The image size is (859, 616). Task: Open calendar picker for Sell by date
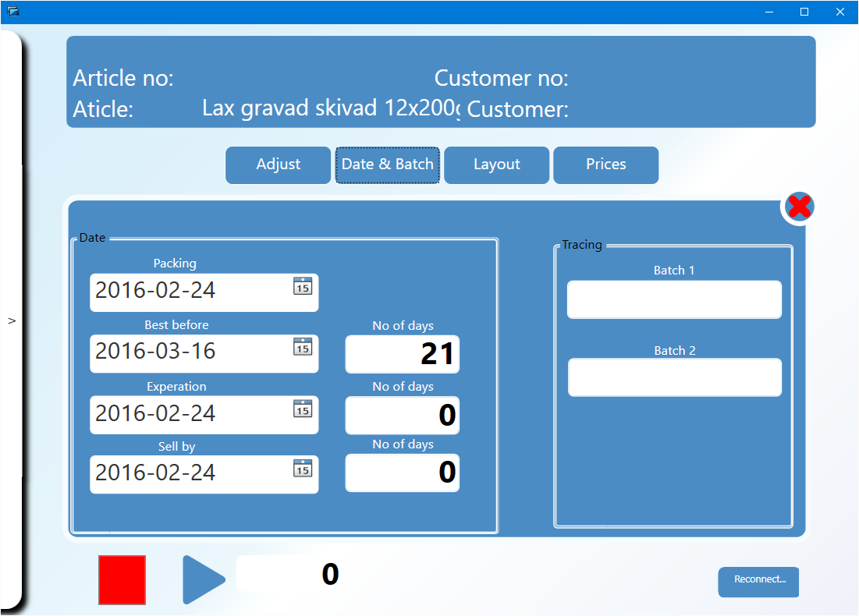click(303, 468)
